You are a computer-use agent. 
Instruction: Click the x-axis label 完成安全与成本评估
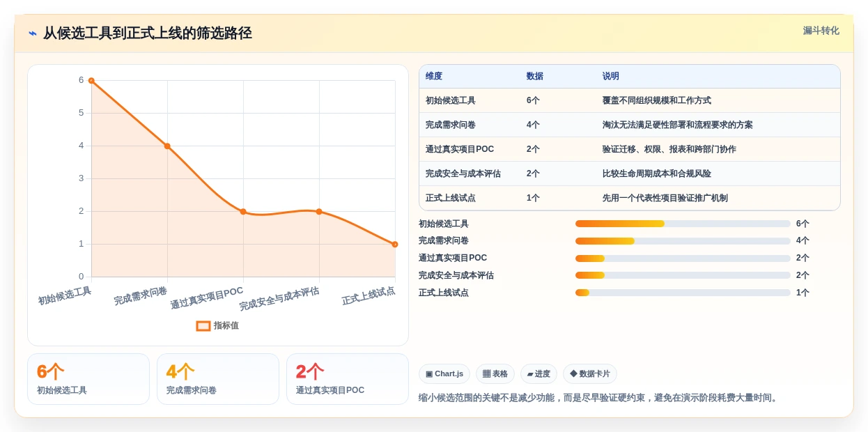279,299
